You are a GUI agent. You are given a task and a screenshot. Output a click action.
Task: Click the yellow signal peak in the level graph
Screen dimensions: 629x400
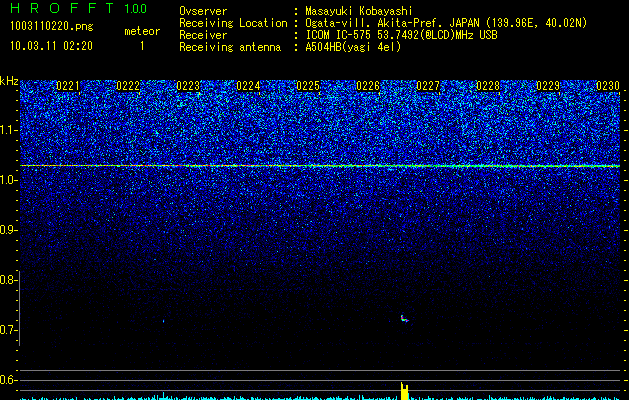(x=405, y=391)
